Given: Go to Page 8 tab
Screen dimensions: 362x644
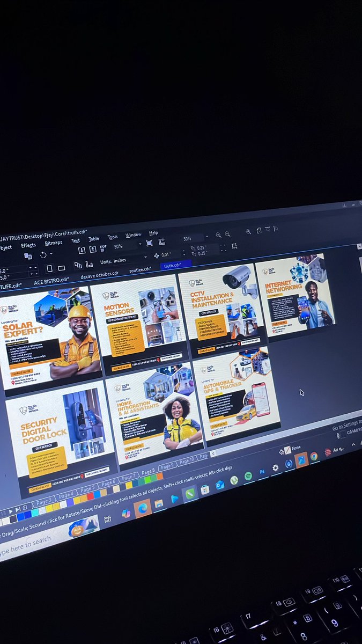Looking at the screenshot, I should click(x=148, y=472).
